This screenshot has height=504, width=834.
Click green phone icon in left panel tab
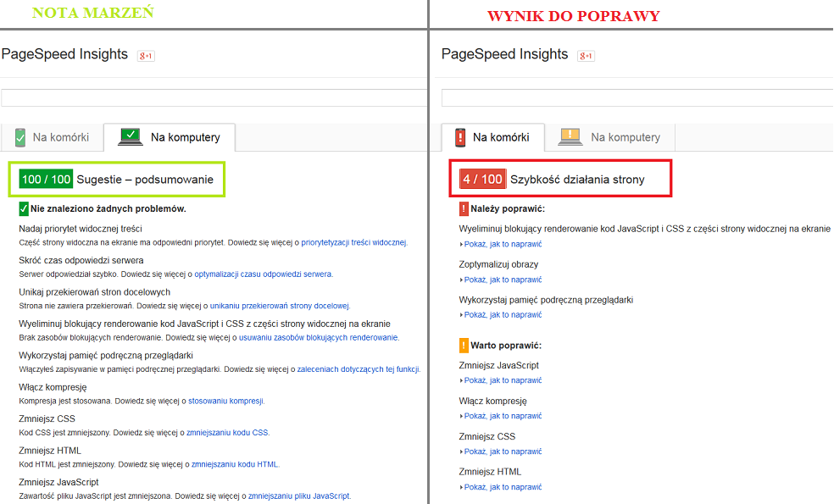click(20, 137)
